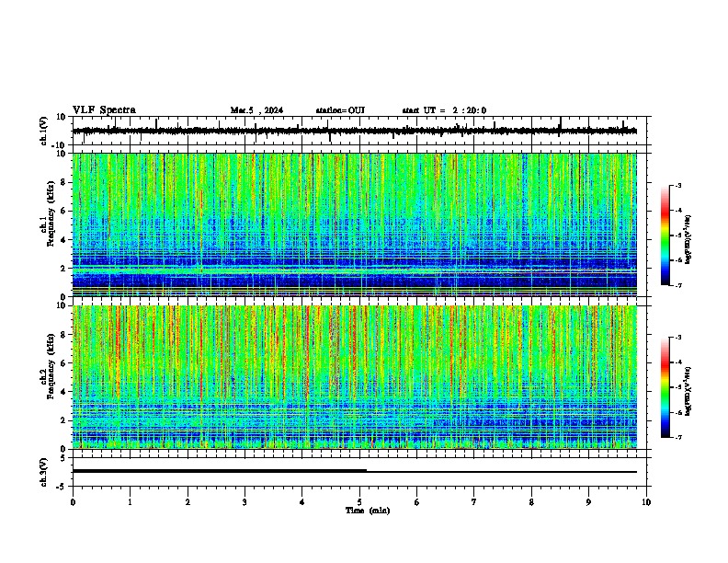Click the ch.1 color scale bar
The height and width of the screenshot is (563, 728).
(665, 236)
